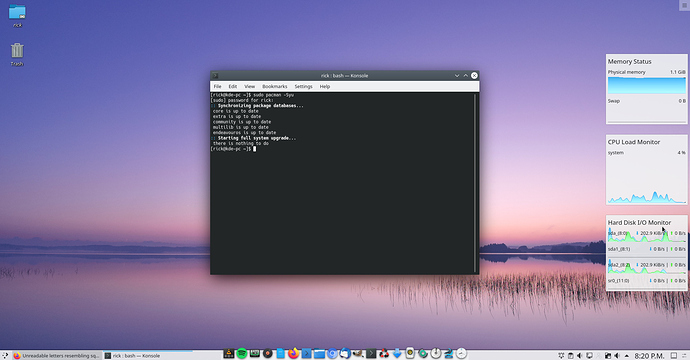Open the cassette tape app in the dock

point(255,353)
